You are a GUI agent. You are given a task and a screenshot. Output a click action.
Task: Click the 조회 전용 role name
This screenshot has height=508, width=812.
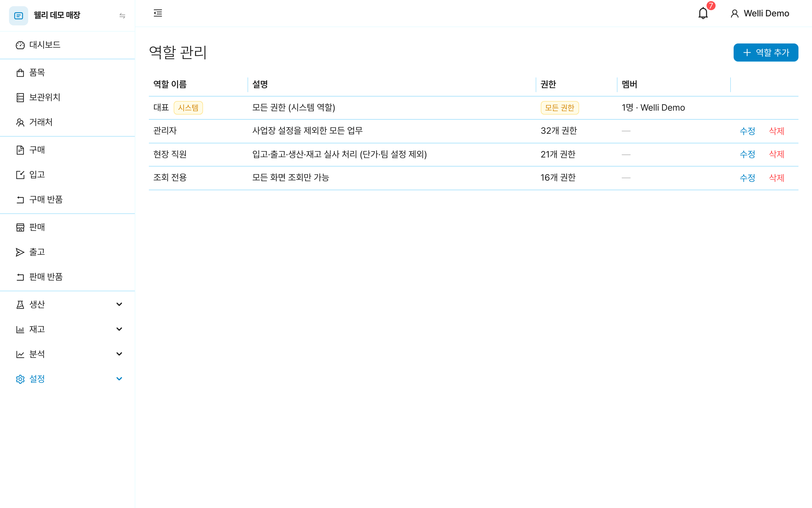[x=170, y=178]
